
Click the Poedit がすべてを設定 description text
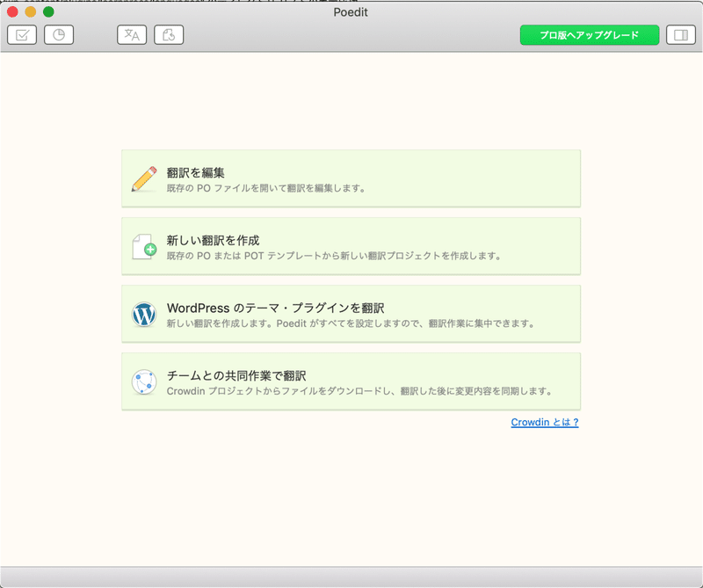point(351,323)
